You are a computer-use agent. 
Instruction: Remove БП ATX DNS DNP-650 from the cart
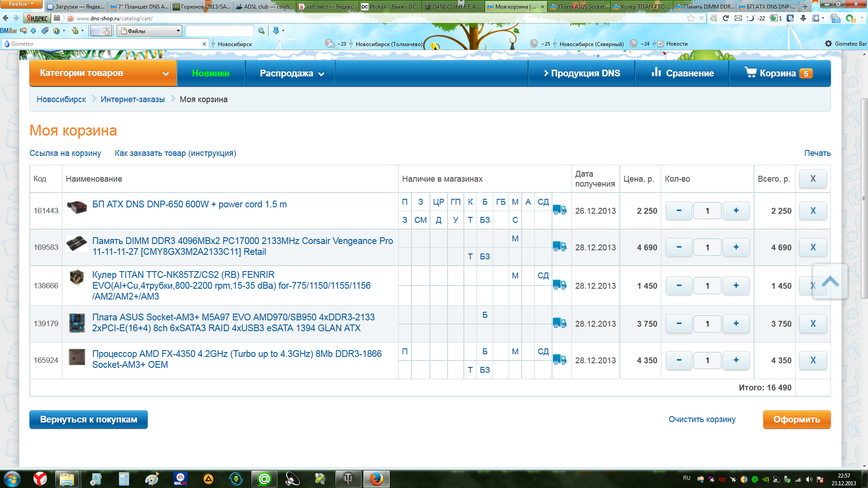tap(813, 211)
